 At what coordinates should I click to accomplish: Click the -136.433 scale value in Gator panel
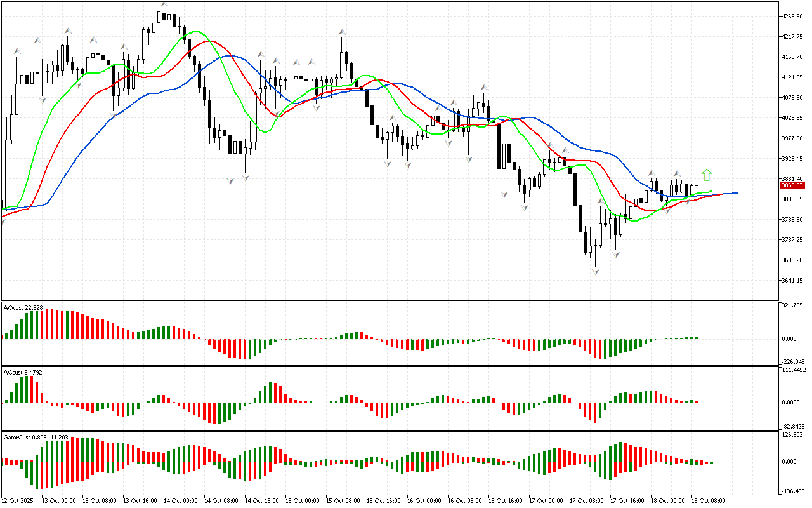(794, 491)
